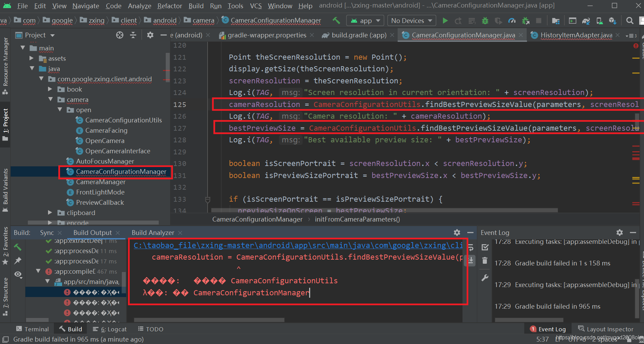Toggle tool window quick-access square in status bar
This screenshot has width=644, height=344.
coord(5,339)
